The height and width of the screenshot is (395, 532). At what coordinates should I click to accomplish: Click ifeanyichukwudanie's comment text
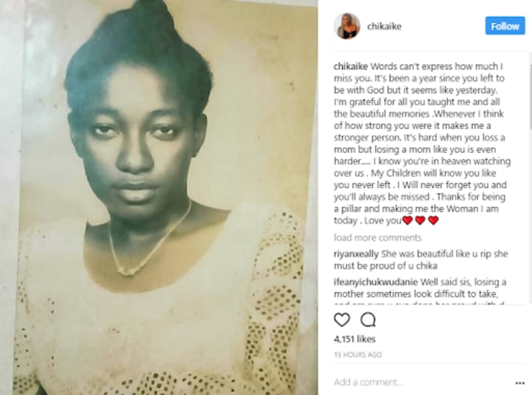[420, 291]
